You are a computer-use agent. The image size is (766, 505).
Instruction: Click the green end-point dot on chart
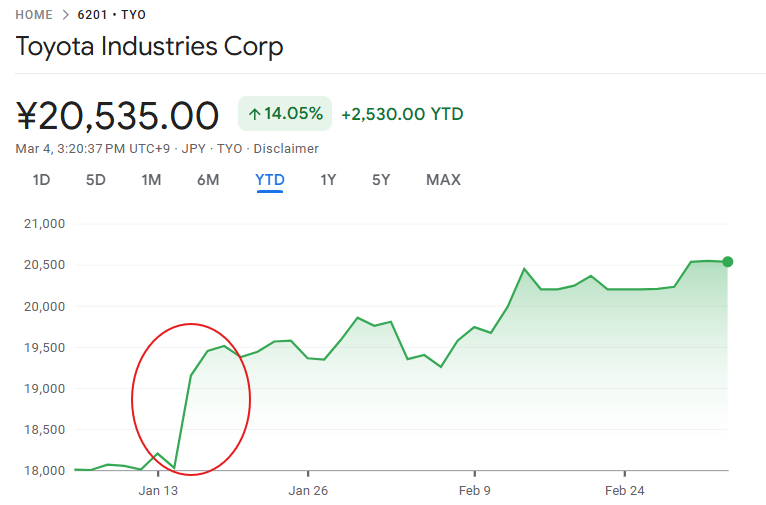[727, 262]
